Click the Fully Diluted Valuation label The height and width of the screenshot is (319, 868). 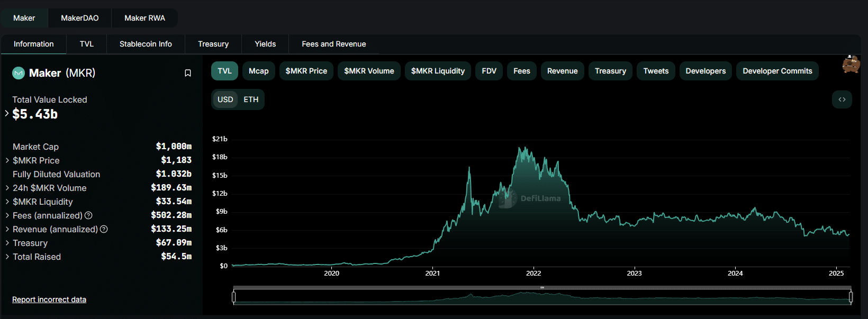tap(57, 174)
